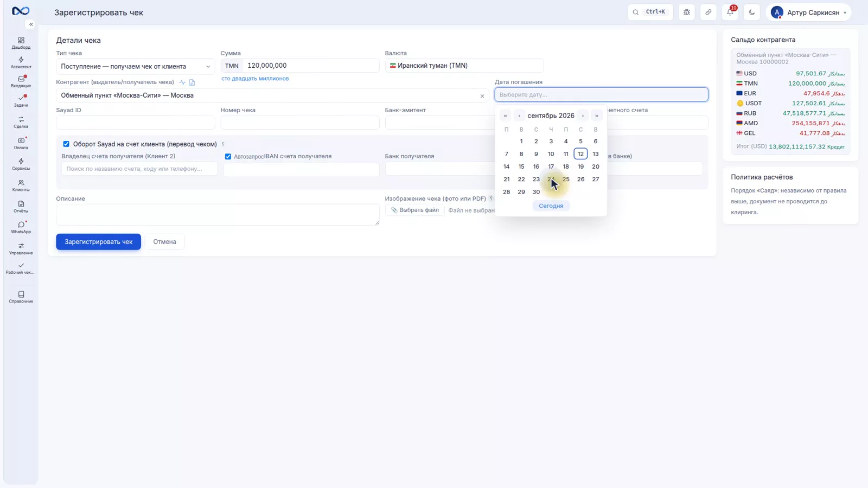The image size is (868, 488).
Task: Open the Ассистент sidebar icon
Action: [21, 63]
